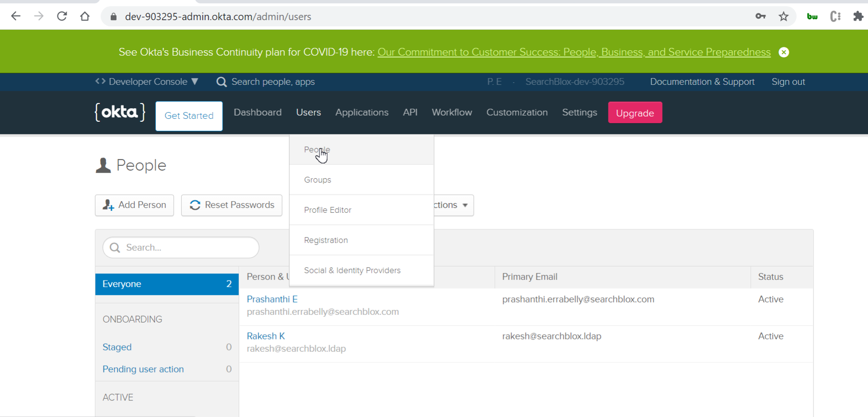Screen dimensions: 868x417
Task: Focus the Search people, apps field
Action: click(273, 81)
